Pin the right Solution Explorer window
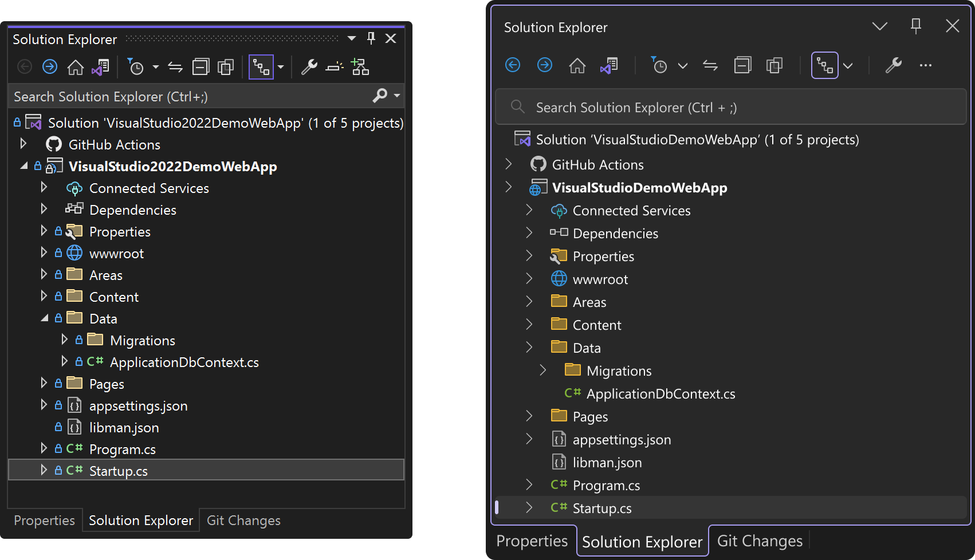 [x=916, y=26]
